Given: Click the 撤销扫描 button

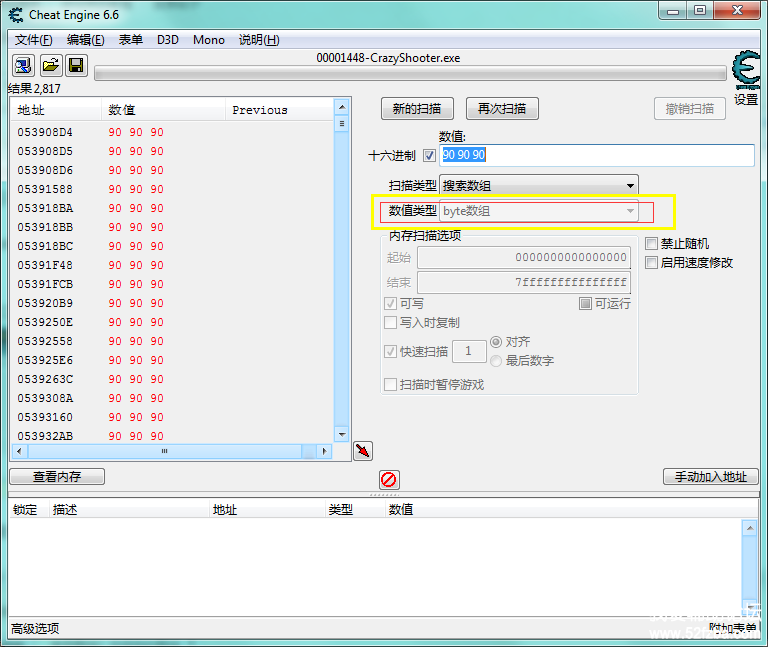Looking at the screenshot, I should (x=690, y=109).
